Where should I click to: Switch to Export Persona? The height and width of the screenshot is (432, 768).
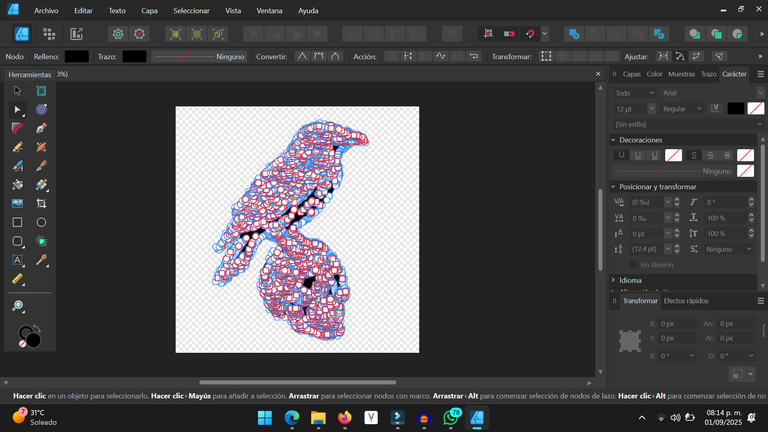76,34
